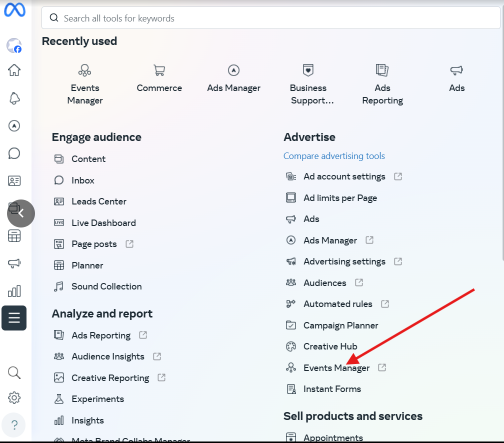Open Events Manager under Advertise
The height and width of the screenshot is (443, 504).
click(x=336, y=368)
